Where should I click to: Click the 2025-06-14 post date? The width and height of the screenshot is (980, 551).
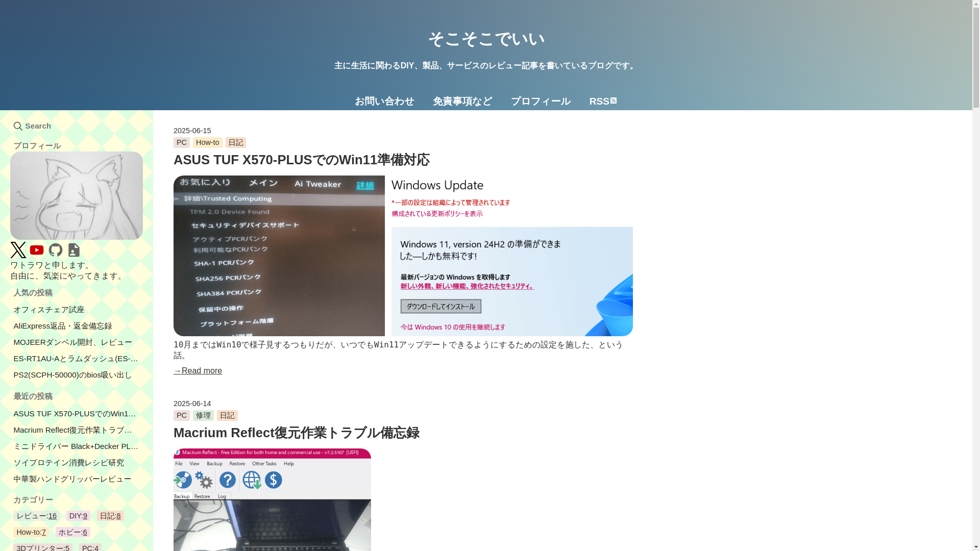pyautogui.click(x=192, y=404)
